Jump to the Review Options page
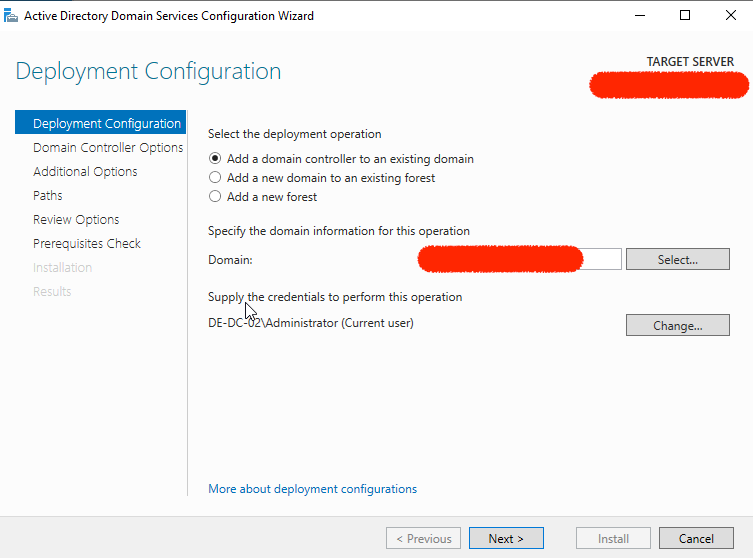753x558 pixels. (76, 220)
